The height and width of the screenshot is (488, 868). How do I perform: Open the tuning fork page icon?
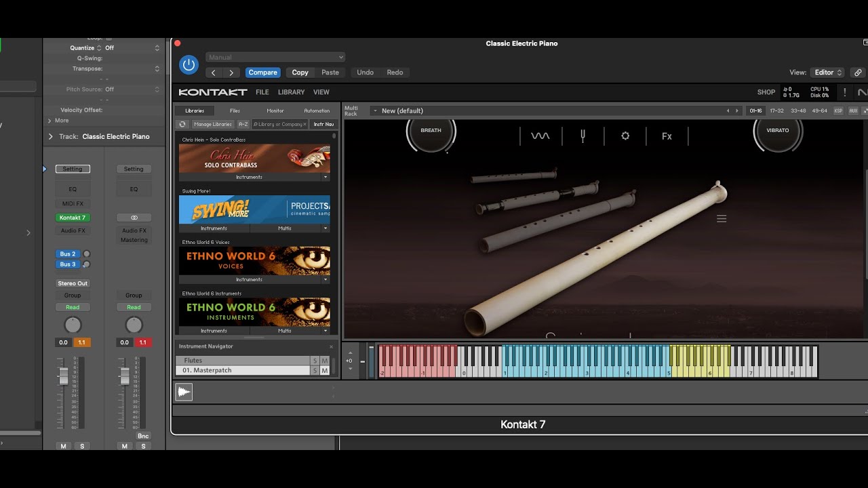[x=583, y=136]
